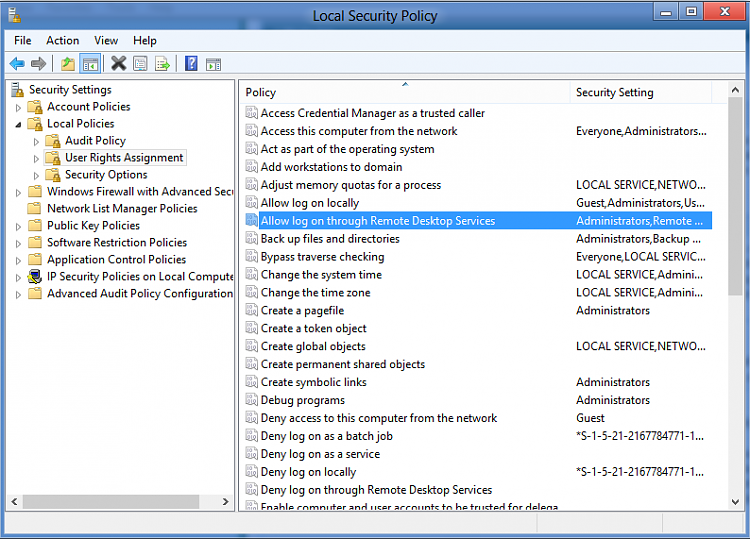Click the Security Settings root icon
The height and width of the screenshot is (539, 750).
(17, 89)
